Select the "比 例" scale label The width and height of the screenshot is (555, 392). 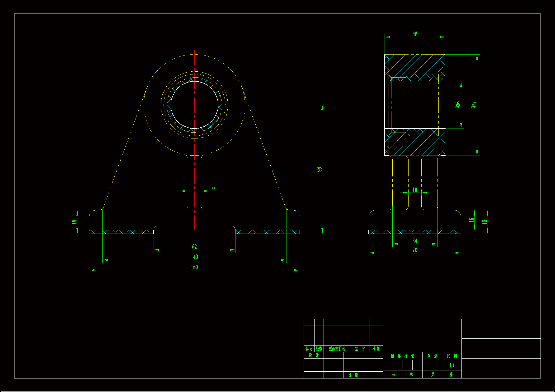pos(452,356)
